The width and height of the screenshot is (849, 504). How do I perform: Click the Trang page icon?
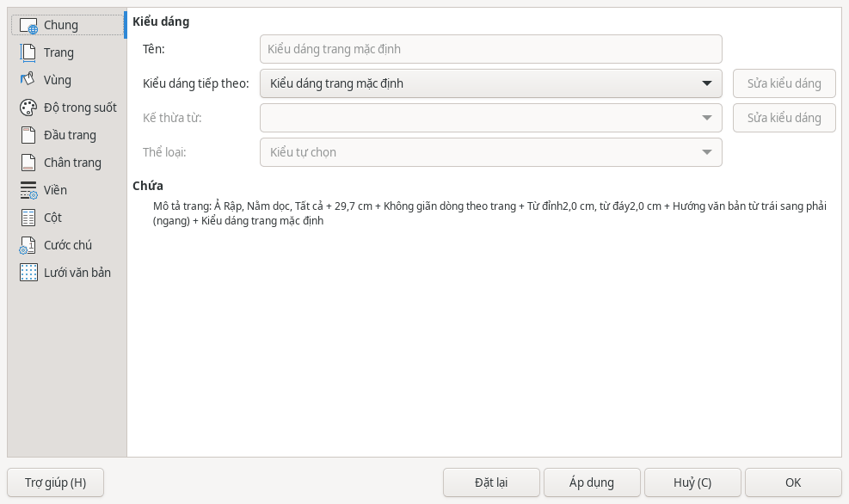[x=28, y=52]
